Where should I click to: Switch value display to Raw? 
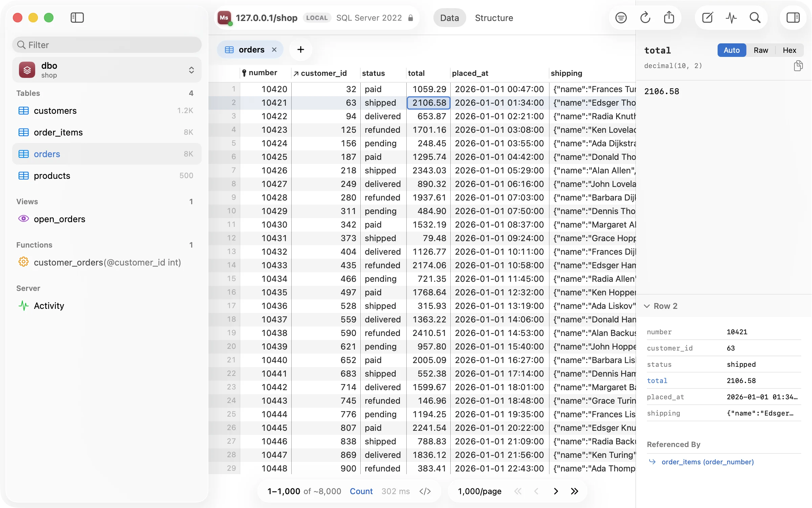[761, 50]
